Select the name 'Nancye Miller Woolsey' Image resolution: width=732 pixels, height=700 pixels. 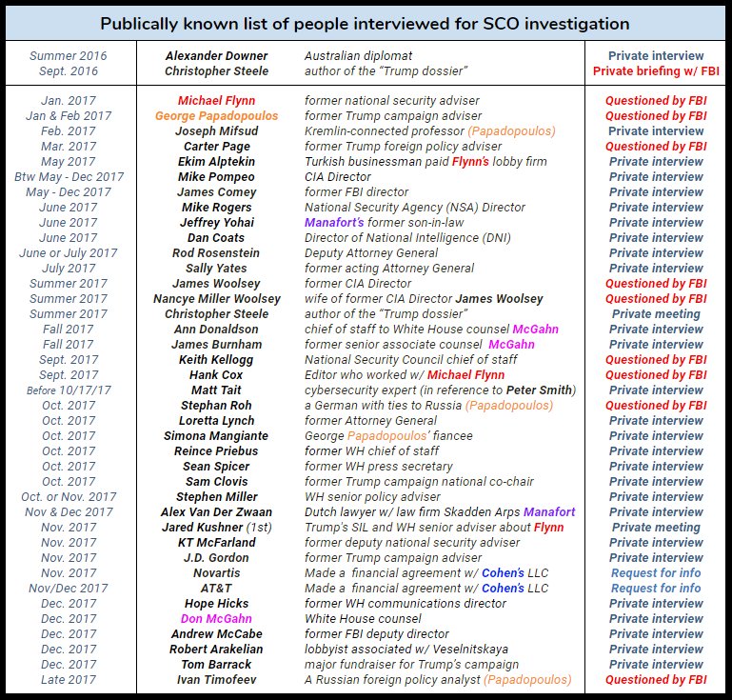click(217, 299)
